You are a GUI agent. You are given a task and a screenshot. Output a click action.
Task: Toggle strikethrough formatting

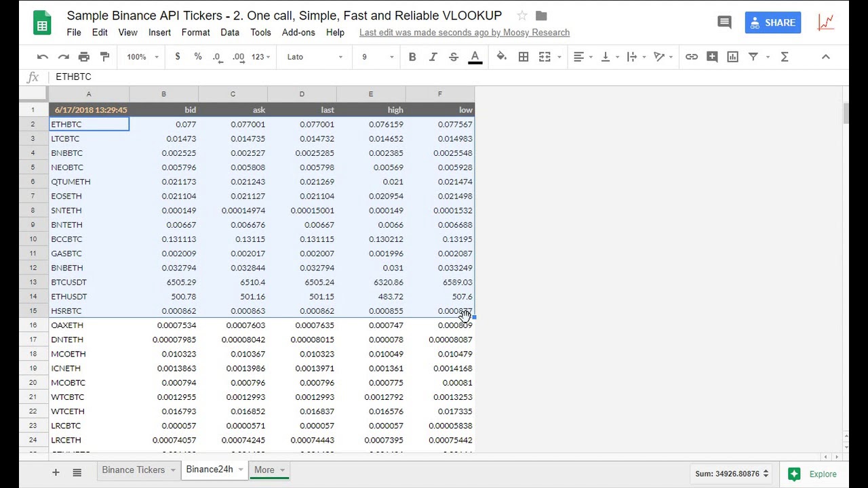coord(454,57)
